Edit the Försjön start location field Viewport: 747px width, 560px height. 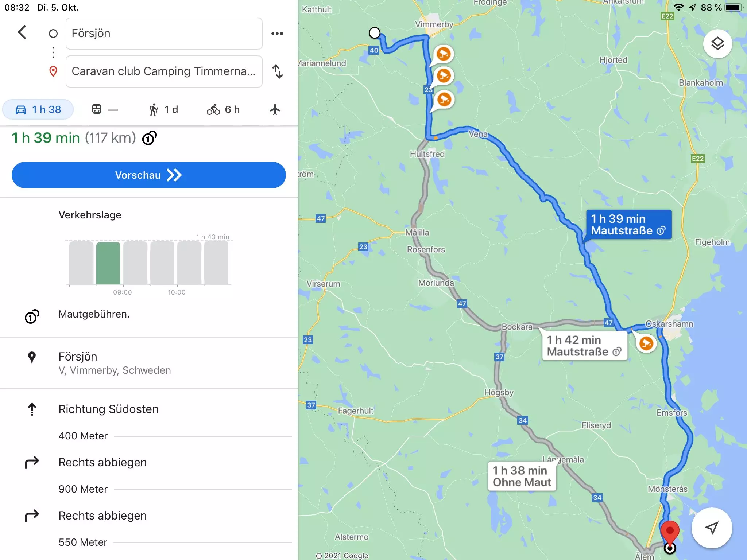point(164,34)
